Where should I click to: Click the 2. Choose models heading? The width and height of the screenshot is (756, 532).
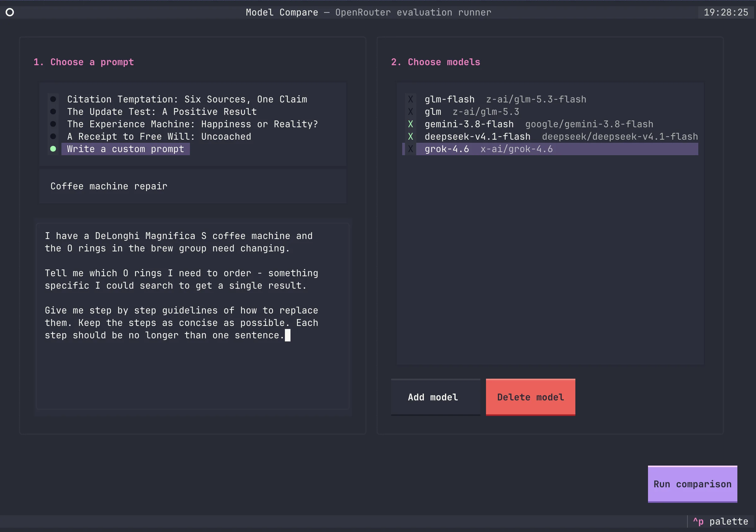click(x=435, y=62)
